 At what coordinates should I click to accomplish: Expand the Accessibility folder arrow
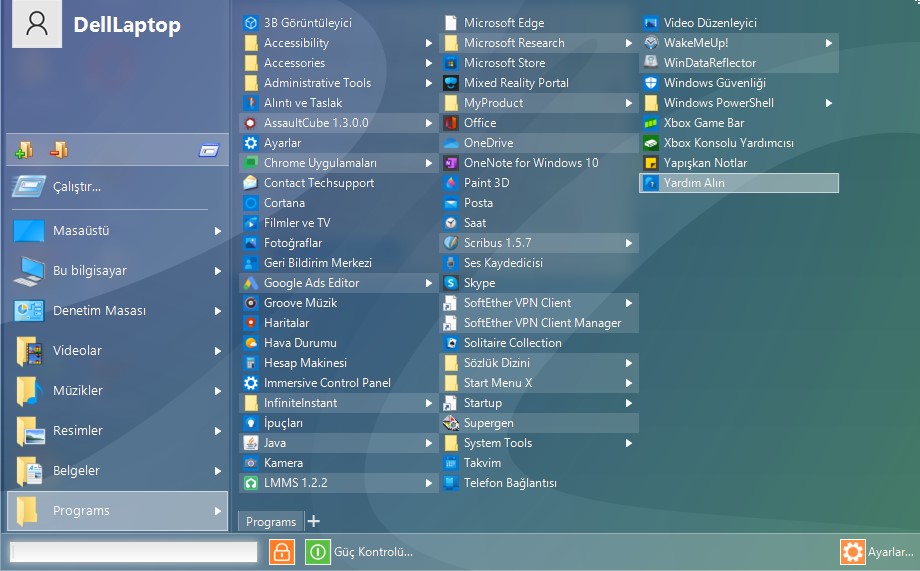(429, 43)
